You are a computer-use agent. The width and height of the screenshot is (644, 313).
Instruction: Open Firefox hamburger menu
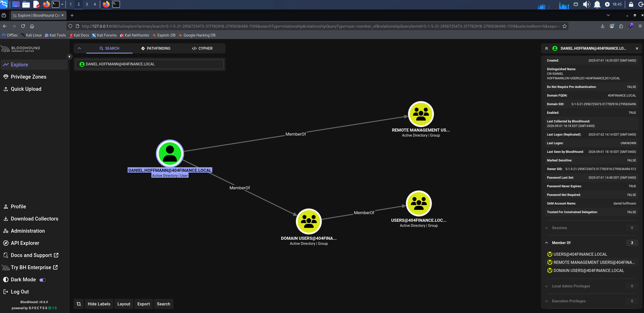640,26
